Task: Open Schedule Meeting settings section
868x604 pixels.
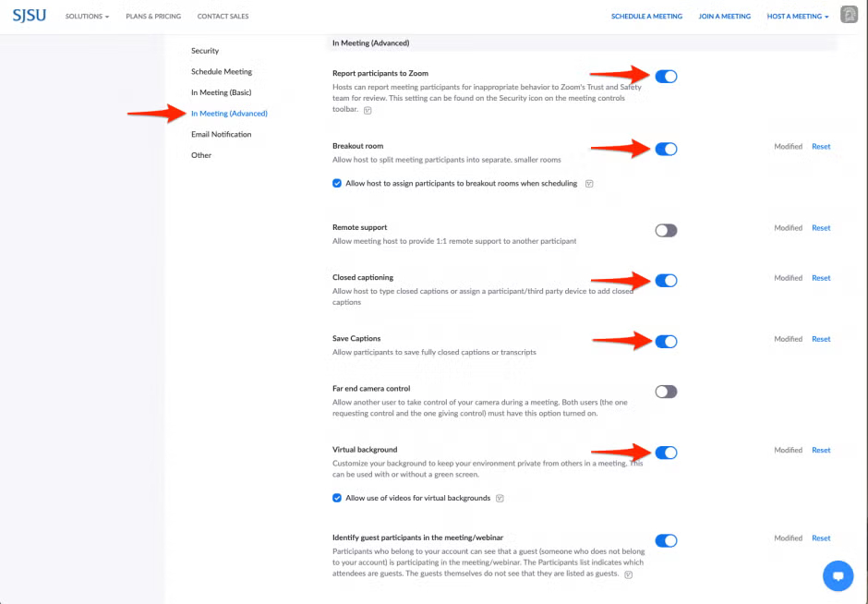Action: tap(222, 71)
